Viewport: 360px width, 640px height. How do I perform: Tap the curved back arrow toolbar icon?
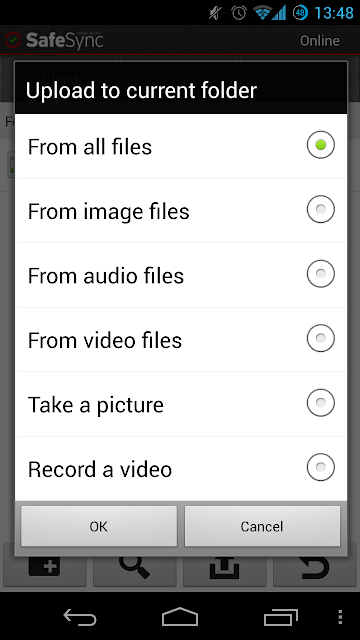click(315, 567)
